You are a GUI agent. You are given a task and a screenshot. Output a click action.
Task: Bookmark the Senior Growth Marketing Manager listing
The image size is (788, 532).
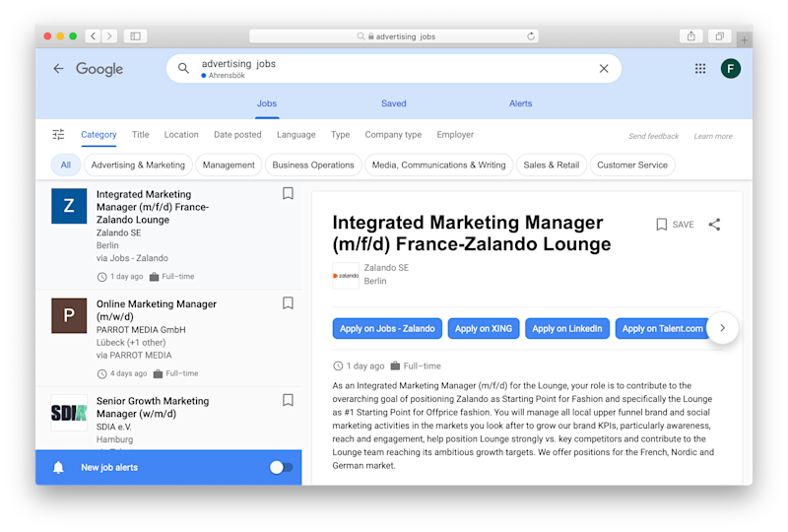[x=288, y=400]
